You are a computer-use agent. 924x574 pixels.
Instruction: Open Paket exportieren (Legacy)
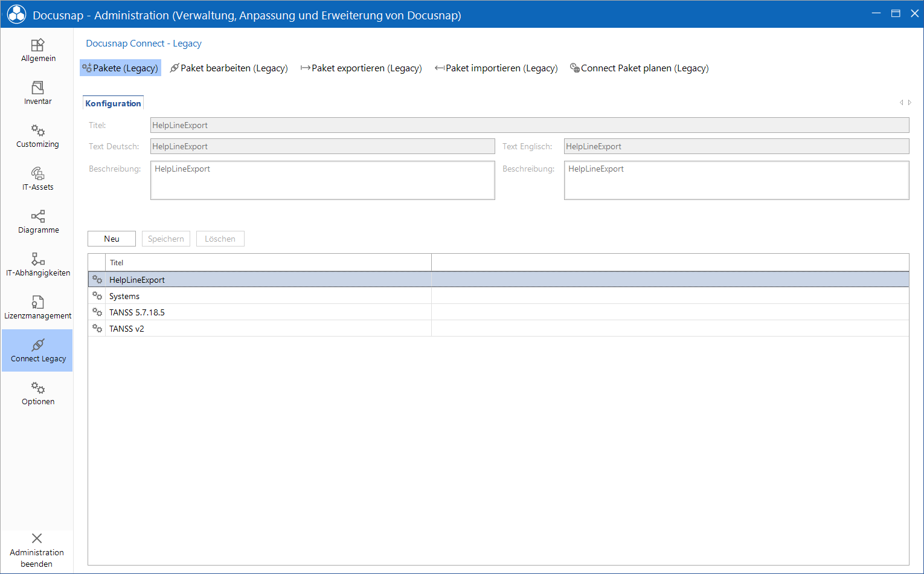point(361,68)
